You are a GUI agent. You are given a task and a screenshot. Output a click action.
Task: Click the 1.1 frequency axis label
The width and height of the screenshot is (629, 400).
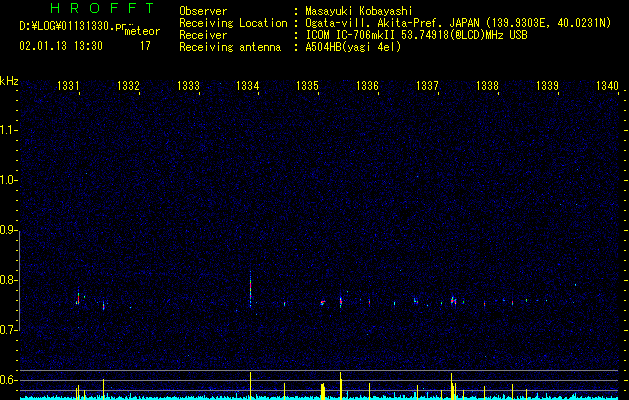(8, 130)
